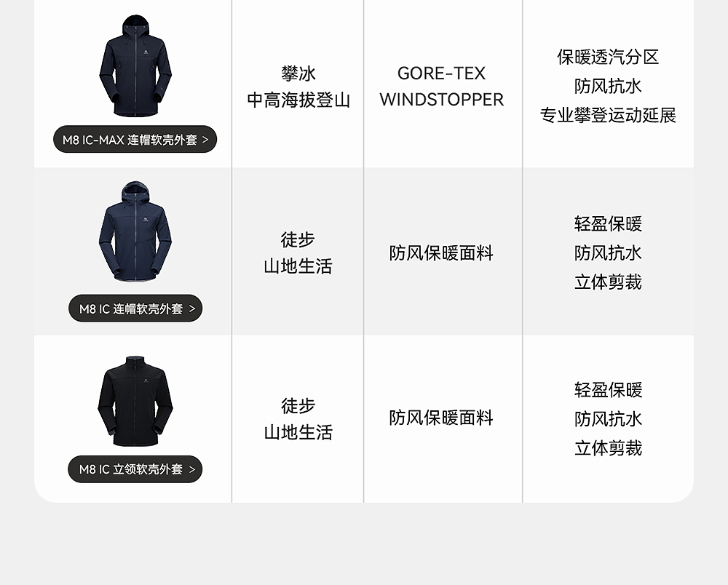Click 防风抗水 in M8 IC-MAX row
The width and height of the screenshot is (728, 585).
[x=608, y=86]
